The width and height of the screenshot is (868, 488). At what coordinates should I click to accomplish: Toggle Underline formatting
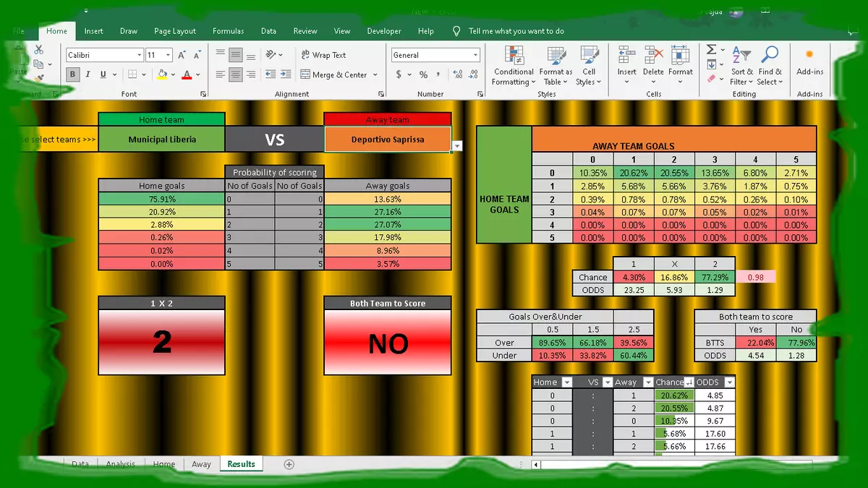[103, 74]
